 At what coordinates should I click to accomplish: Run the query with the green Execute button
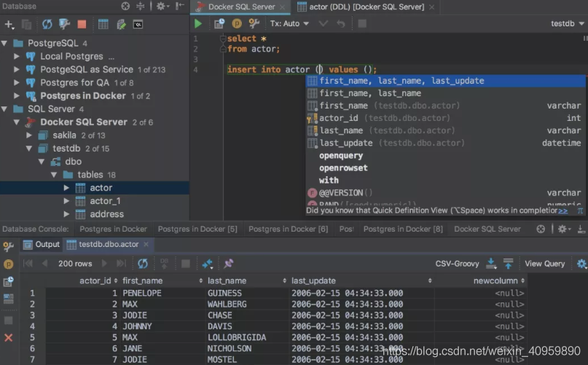pos(198,23)
